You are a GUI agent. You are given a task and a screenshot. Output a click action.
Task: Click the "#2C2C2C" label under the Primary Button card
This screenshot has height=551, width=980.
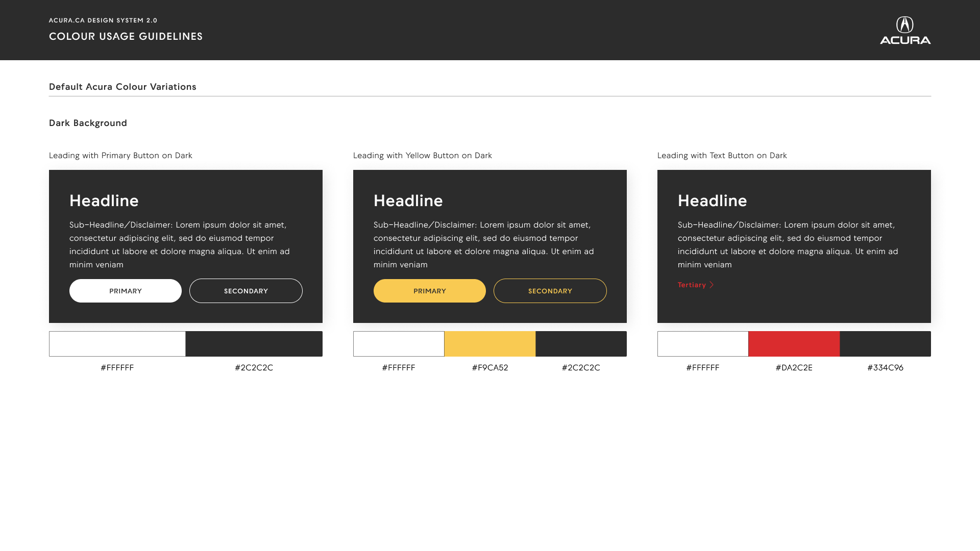254,368
